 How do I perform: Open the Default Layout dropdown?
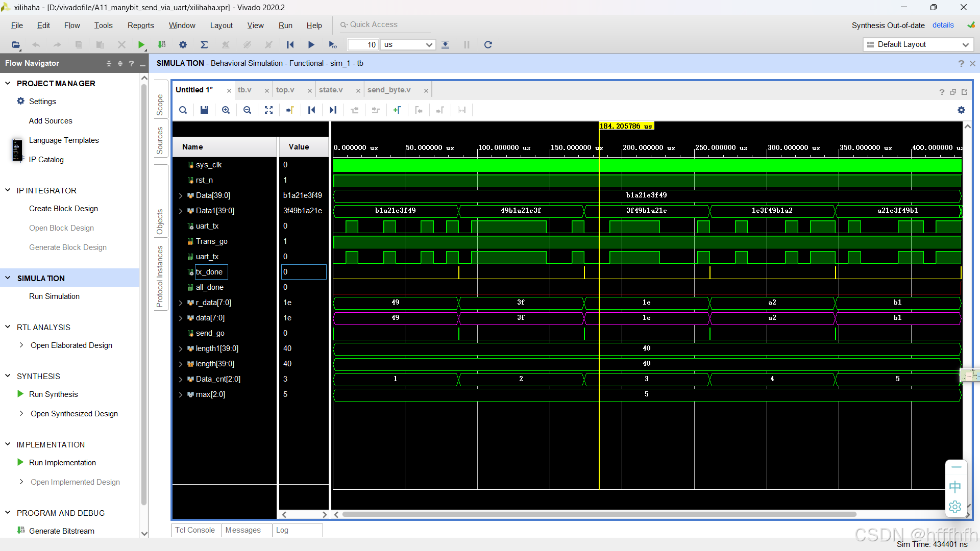(918, 45)
